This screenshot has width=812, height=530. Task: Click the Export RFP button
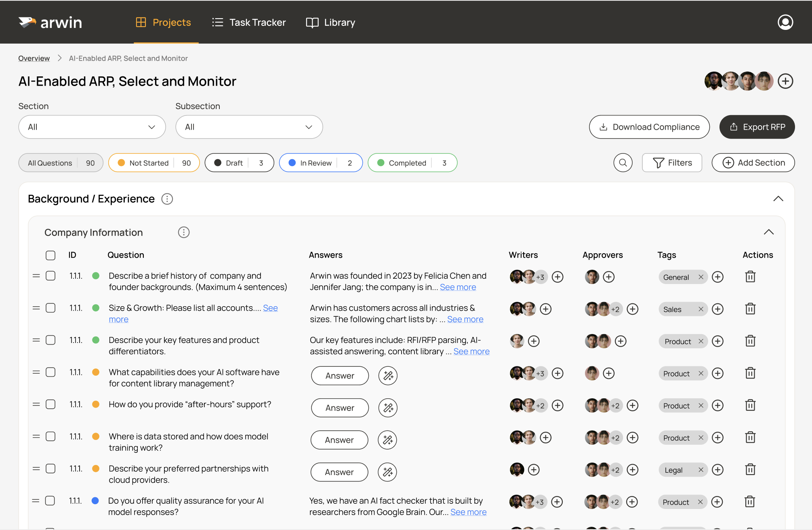[757, 127]
